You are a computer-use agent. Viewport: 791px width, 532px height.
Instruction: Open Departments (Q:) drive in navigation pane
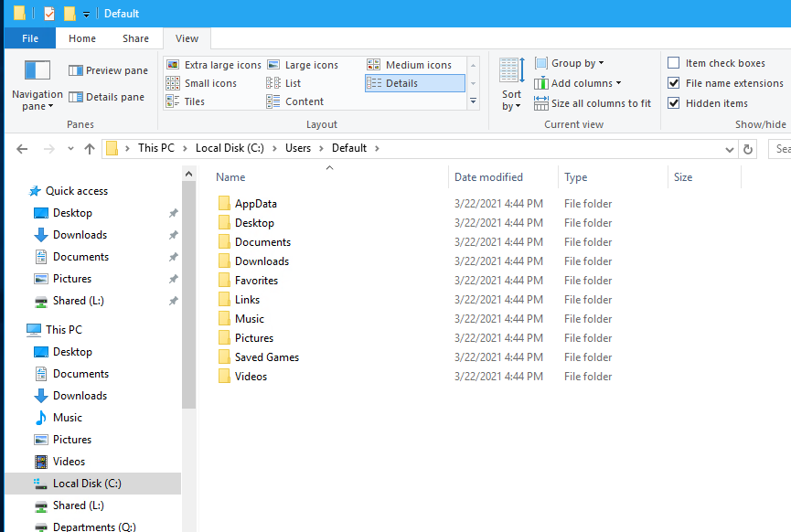click(94, 527)
